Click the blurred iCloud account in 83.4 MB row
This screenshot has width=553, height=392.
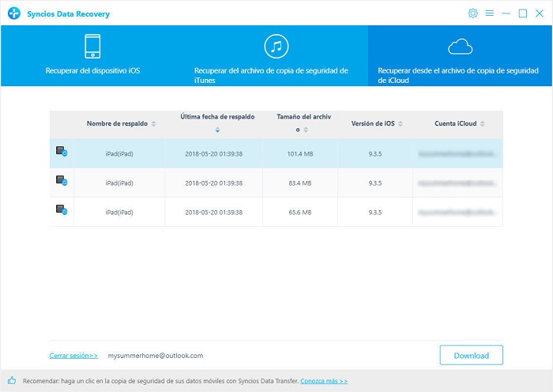(457, 183)
